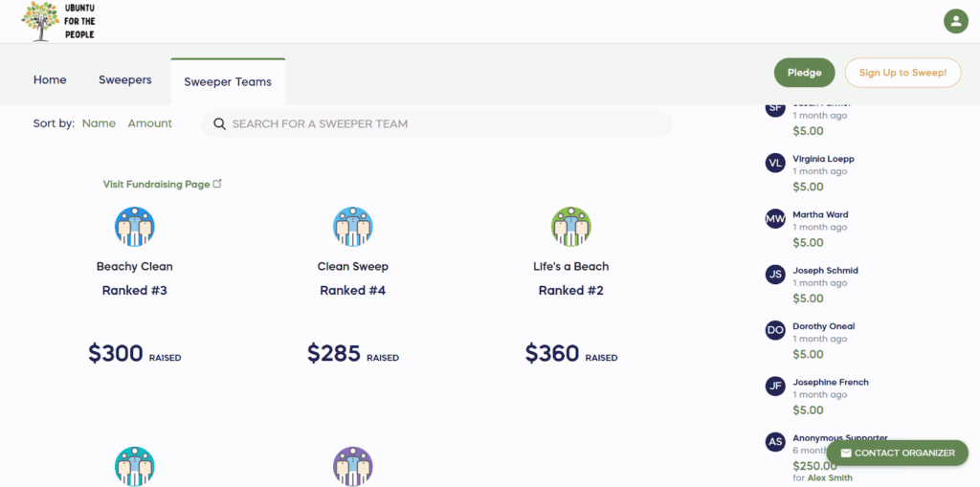The image size is (980, 487).
Task: Open the Visit Fundraising Page link
Action: coord(163,185)
